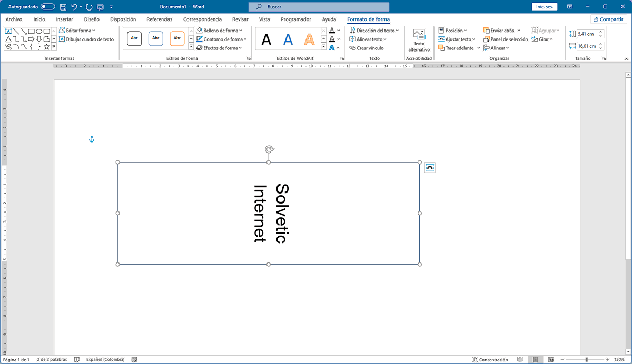632x364 pixels.
Task: Open the Posición dropdown
Action: click(x=452, y=31)
